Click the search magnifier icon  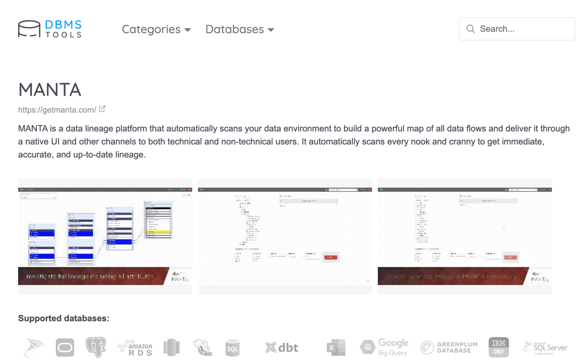[x=470, y=29]
